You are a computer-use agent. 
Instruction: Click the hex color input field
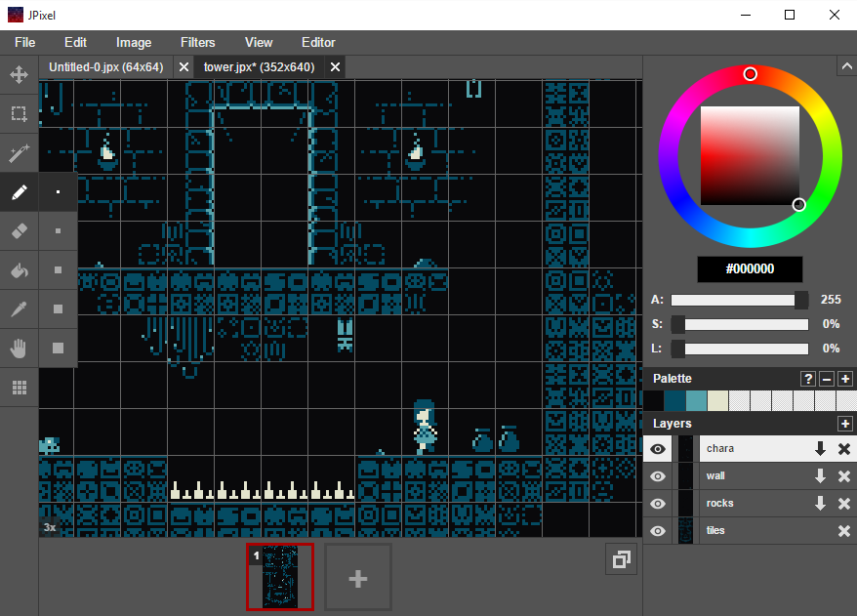(750, 269)
